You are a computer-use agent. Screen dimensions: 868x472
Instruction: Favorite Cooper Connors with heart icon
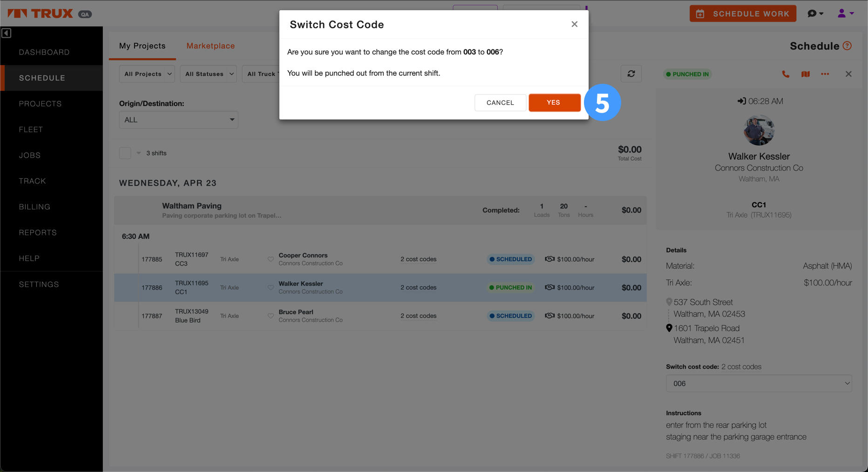point(271,259)
